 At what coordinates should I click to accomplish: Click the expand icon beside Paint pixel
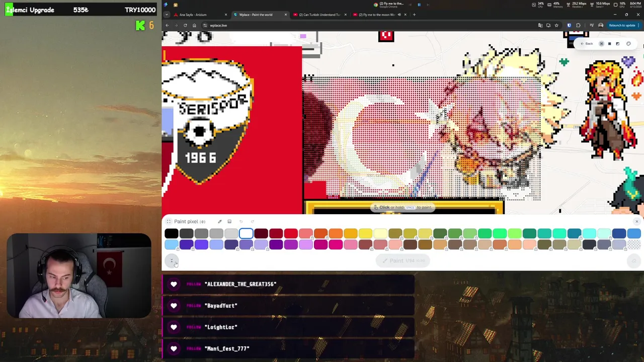pyautogui.click(x=169, y=221)
